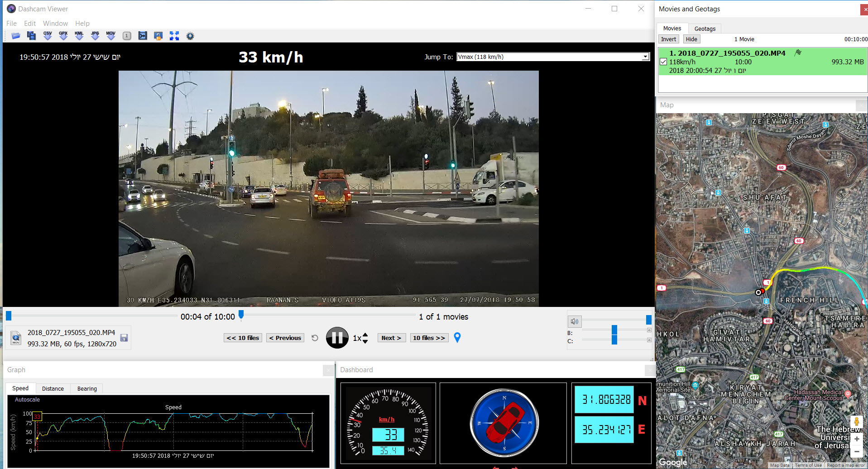Pause the video playback
The height and width of the screenshot is (469, 868).
(x=337, y=338)
